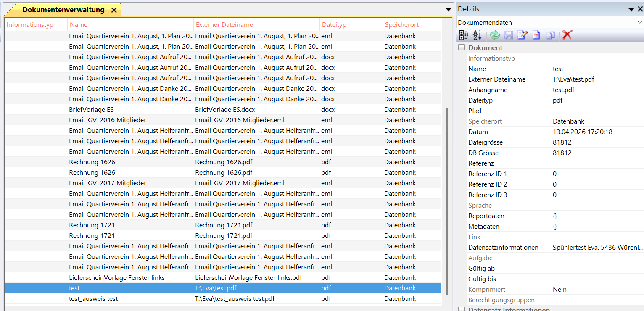Click Name value test in Details

597,69
